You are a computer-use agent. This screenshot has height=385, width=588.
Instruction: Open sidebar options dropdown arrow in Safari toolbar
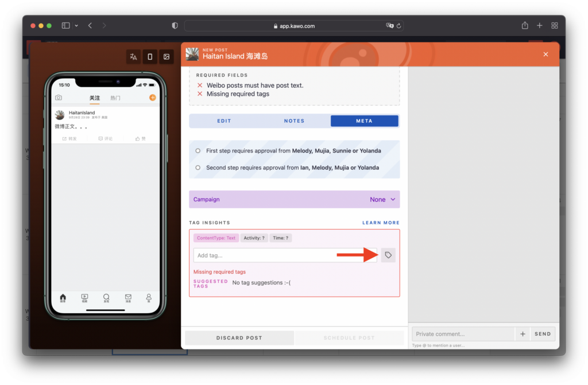[x=76, y=25]
